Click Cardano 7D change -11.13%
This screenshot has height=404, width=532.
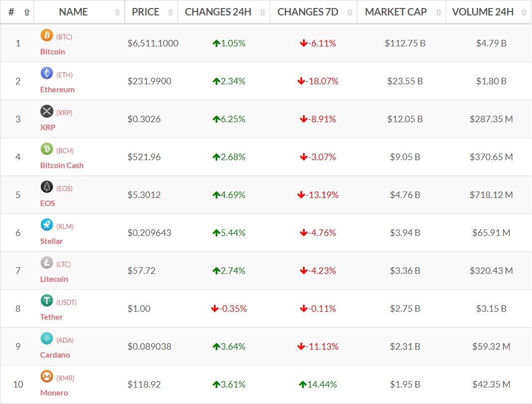point(318,347)
